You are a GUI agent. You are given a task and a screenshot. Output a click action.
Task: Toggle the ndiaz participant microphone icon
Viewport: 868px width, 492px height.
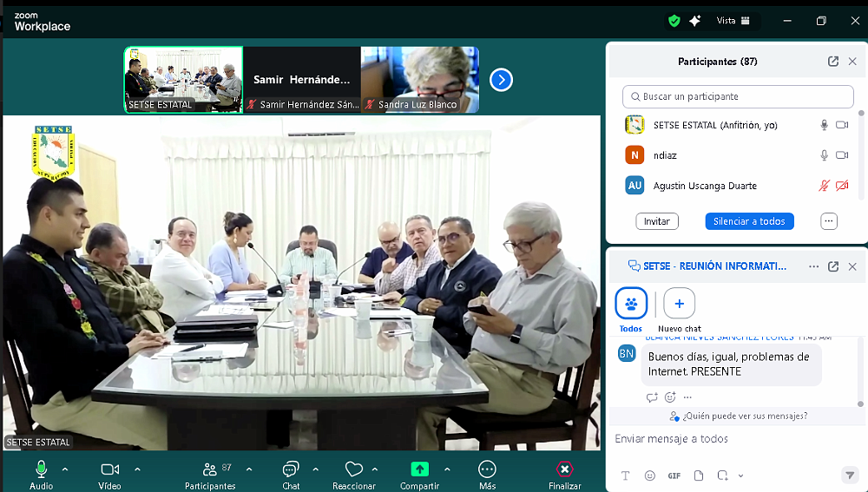[824, 155]
